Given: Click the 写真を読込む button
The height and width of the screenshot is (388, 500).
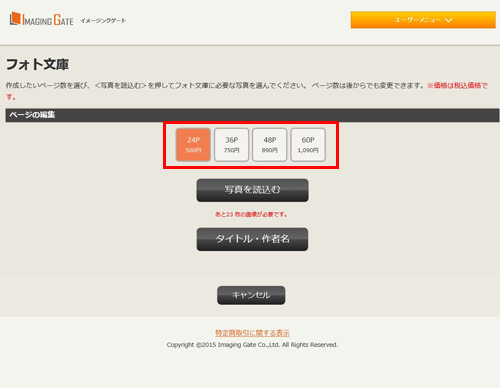Looking at the screenshot, I should [252, 190].
